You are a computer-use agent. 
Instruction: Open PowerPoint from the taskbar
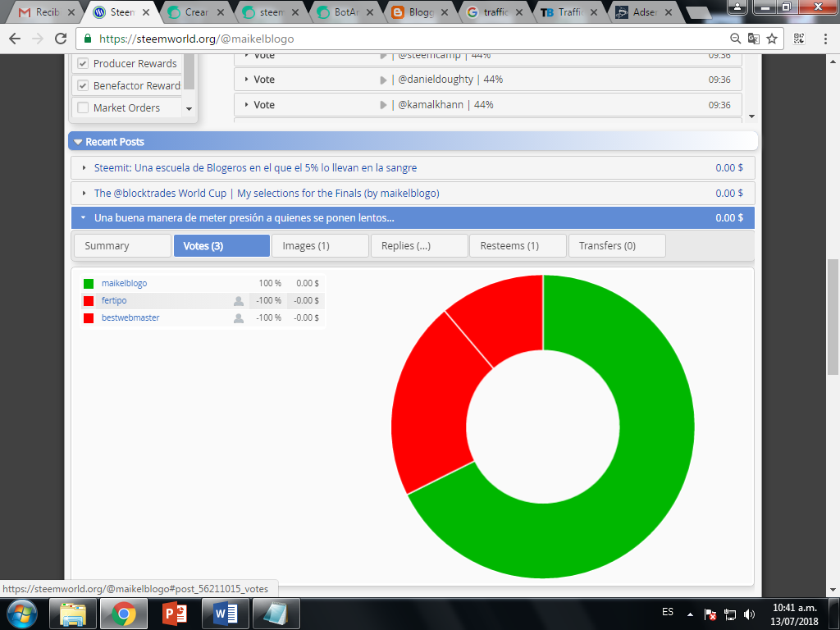[x=175, y=614]
